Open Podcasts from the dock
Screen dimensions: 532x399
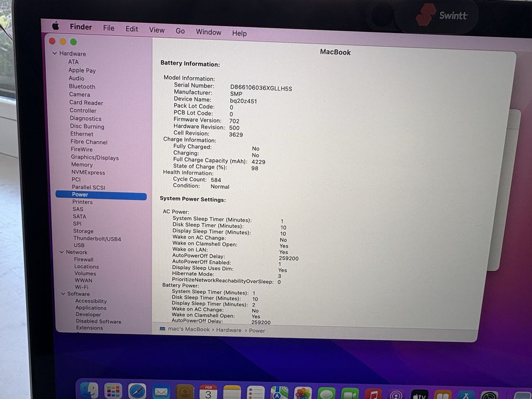pyautogui.click(x=396, y=395)
